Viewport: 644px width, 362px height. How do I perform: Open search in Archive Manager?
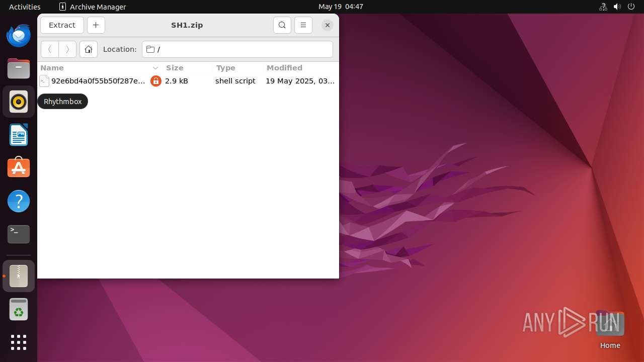point(282,25)
